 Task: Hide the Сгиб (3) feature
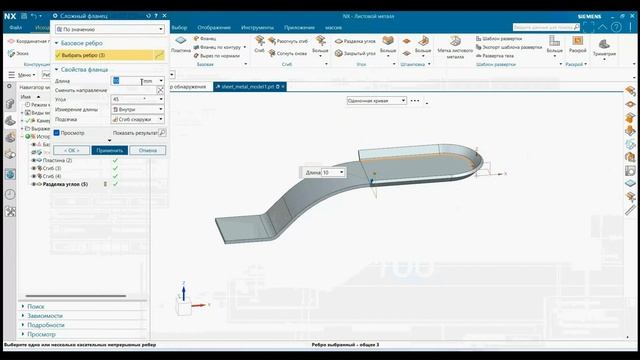tap(34, 168)
